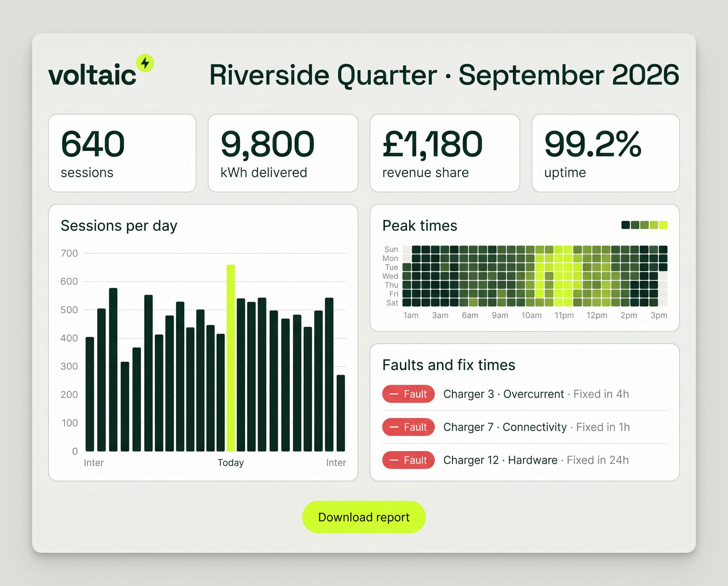
Task: Click the Sat row label in heatmap
Action: (392, 303)
